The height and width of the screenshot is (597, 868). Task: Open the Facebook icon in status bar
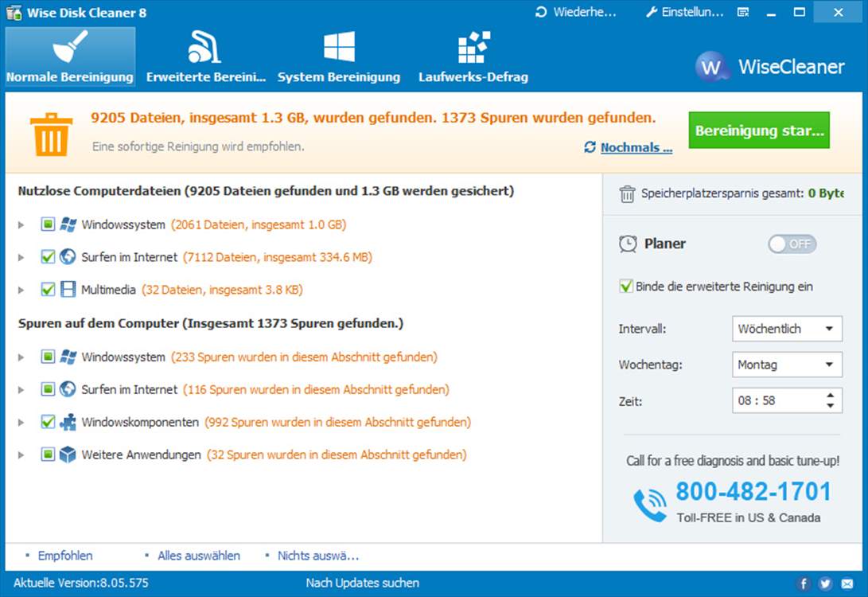(x=804, y=583)
